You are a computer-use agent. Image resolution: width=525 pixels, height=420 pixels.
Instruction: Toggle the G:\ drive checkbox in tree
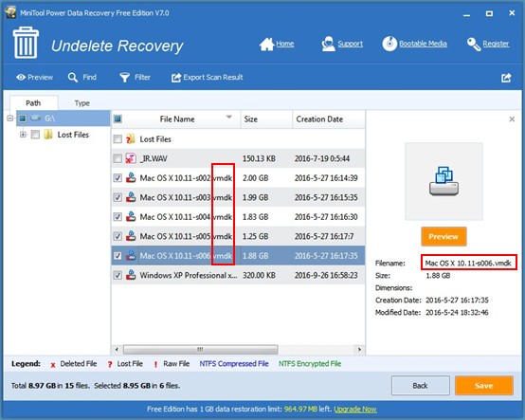click(x=23, y=119)
